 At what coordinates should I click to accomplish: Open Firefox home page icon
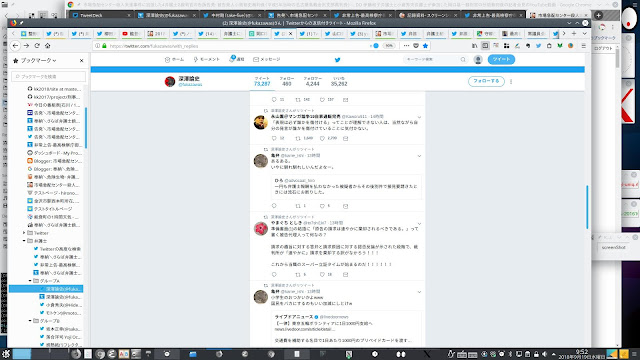point(48,46)
